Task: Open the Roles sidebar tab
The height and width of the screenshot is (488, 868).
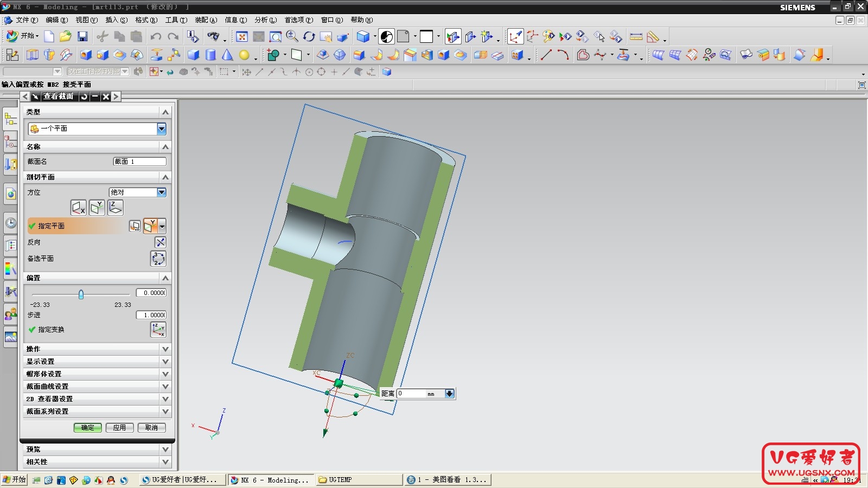Action: 10,313
